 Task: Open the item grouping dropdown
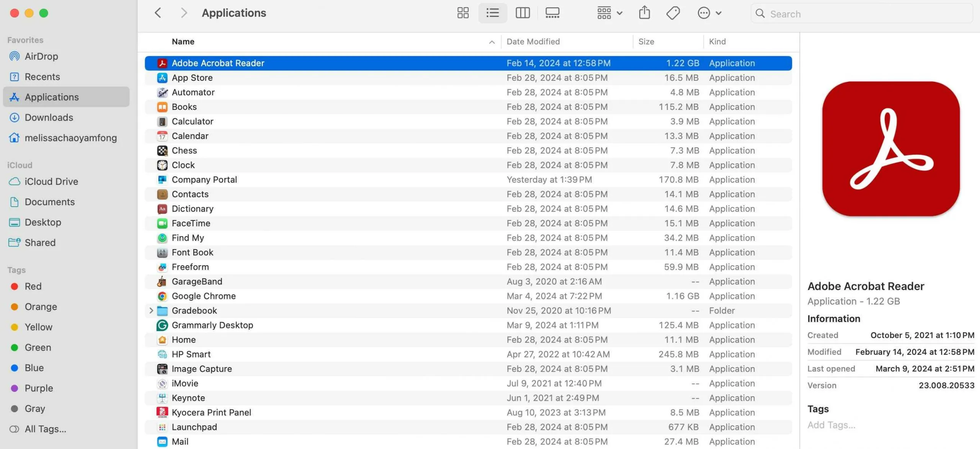coord(609,13)
